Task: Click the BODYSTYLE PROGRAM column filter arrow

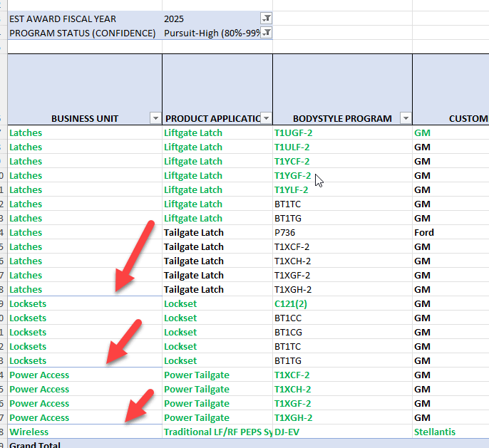Action: point(406,118)
